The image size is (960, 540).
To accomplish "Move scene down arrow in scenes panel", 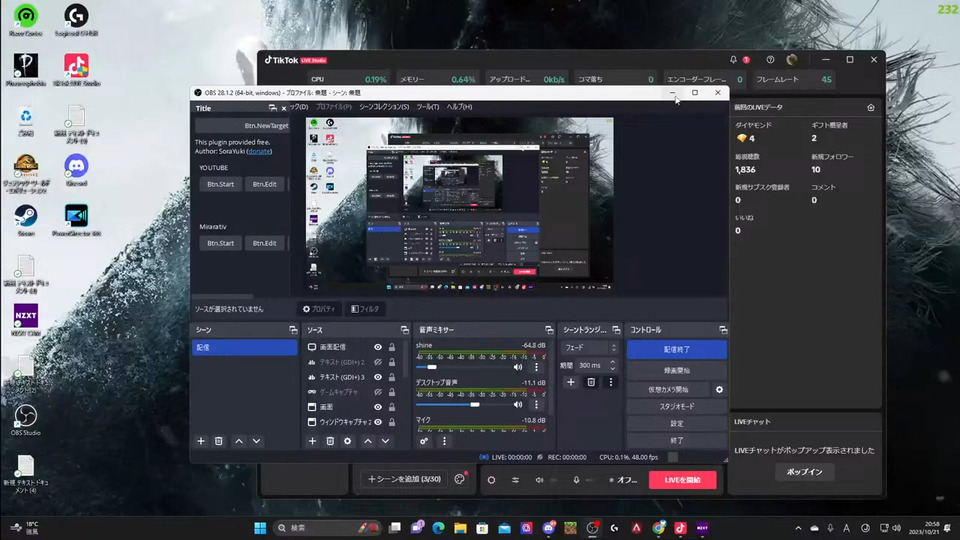I will pos(257,441).
